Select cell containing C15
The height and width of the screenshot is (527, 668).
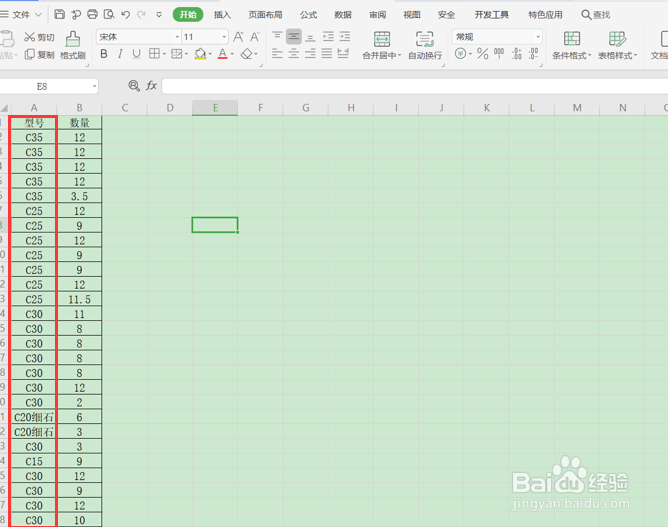[34, 461]
